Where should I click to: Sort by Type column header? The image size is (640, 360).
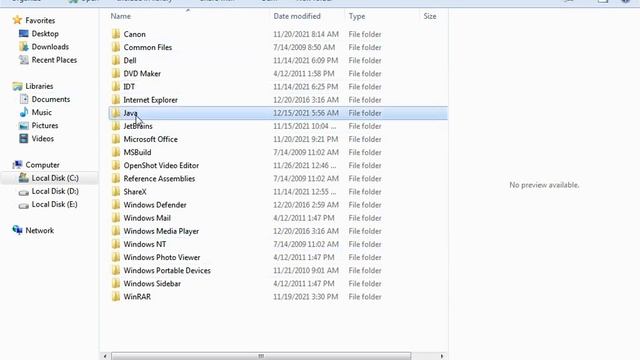(357, 16)
